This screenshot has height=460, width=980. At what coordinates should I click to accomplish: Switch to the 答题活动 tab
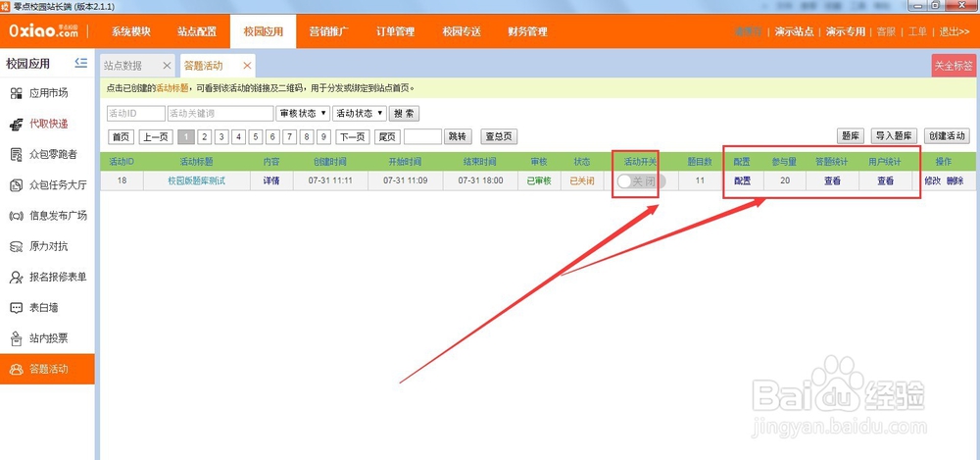[x=203, y=65]
